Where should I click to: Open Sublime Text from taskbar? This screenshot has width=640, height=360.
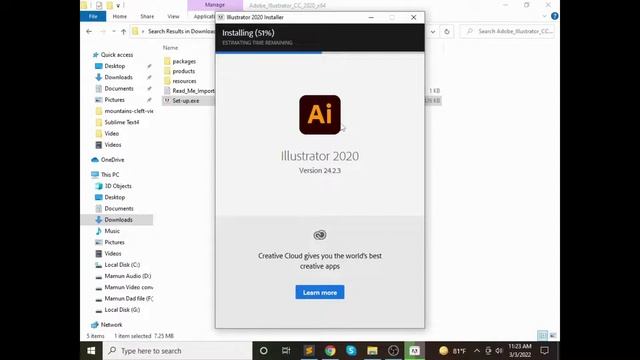click(x=309, y=351)
